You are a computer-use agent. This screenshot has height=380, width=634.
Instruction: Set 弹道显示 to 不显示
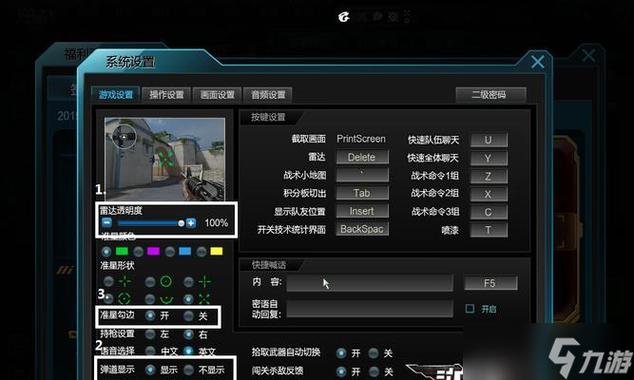tap(188, 369)
